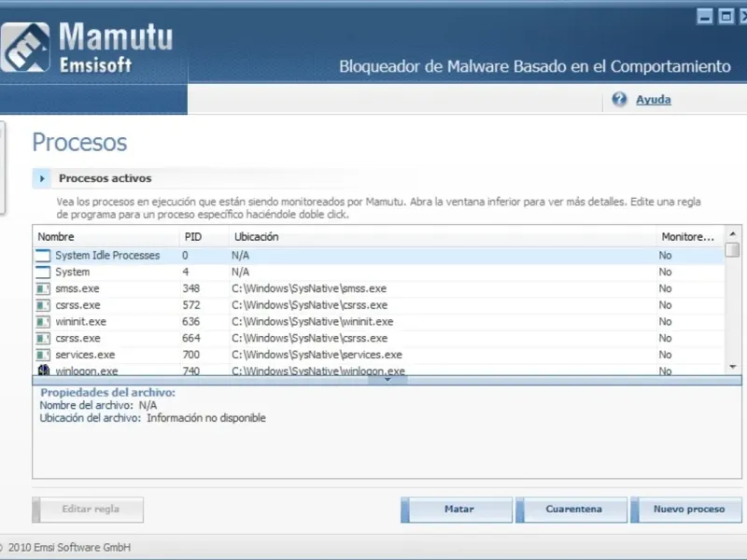The width and height of the screenshot is (747, 560).
Task: Maximize the Mamutu window
Action: [726, 17]
